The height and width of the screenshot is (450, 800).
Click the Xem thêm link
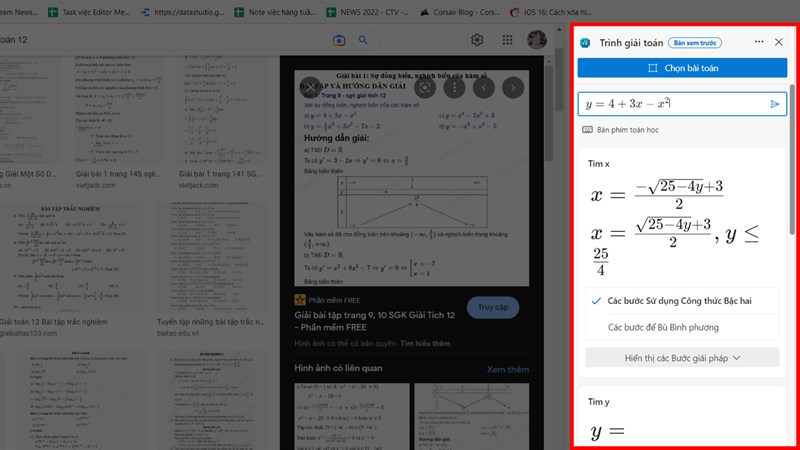(507, 369)
